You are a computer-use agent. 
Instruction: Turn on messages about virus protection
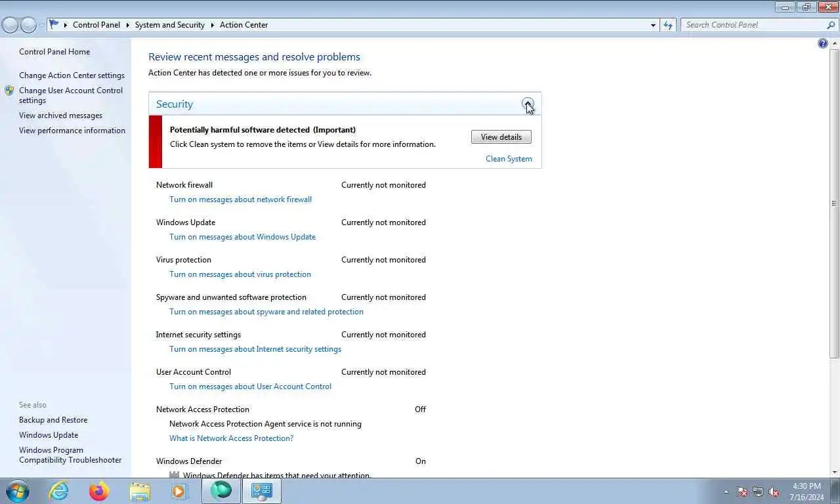coord(240,274)
